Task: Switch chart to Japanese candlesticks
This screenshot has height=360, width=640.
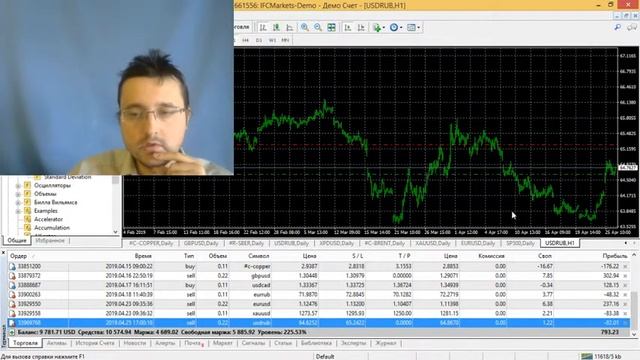Action: (x=276, y=27)
